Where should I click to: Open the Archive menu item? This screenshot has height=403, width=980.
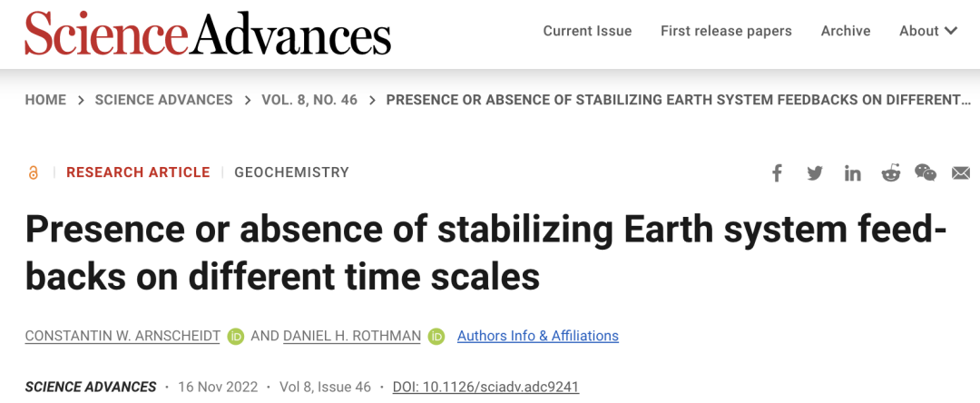click(846, 31)
